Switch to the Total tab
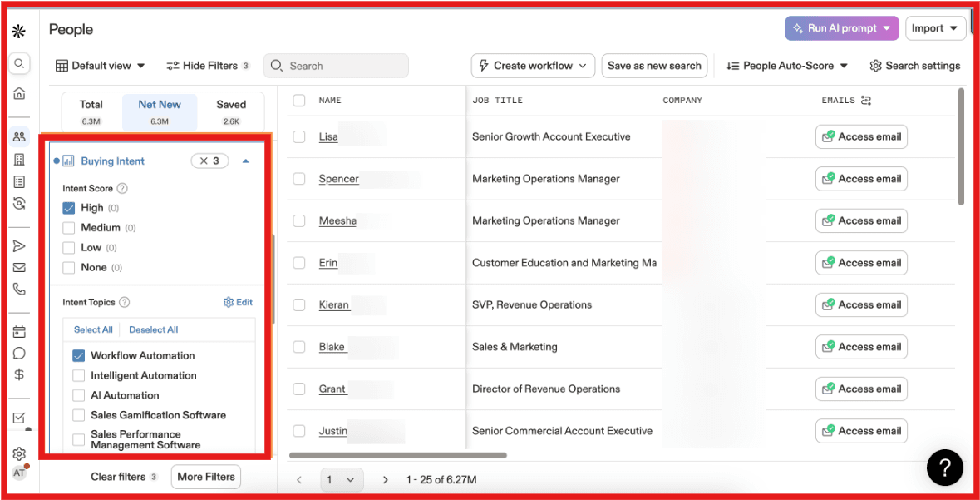Viewport: 980px width, 500px height. pyautogui.click(x=91, y=112)
